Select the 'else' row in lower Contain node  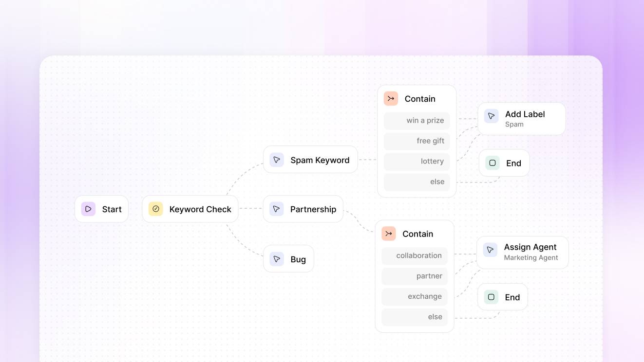(415, 317)
